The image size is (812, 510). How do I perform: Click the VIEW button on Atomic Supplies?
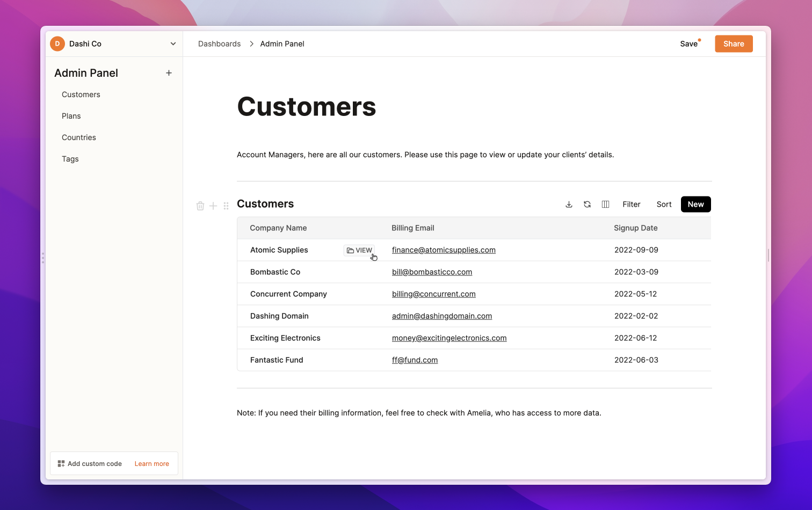coord(359,251)
